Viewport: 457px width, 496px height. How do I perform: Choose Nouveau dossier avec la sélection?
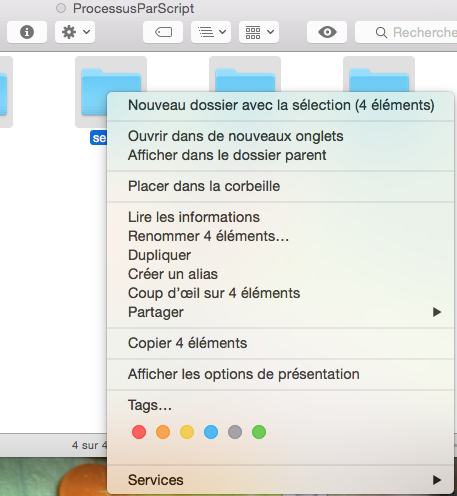280,105
